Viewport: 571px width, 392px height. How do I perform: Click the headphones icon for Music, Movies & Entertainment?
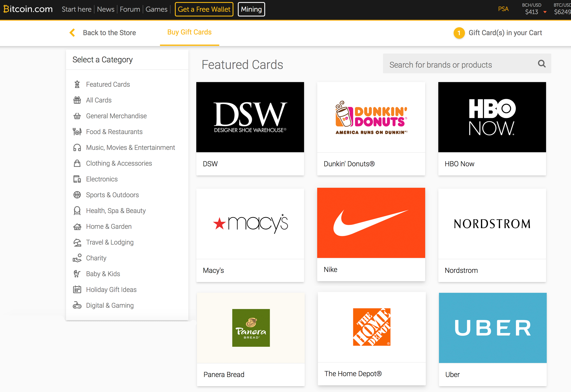[x=77, y=148]
